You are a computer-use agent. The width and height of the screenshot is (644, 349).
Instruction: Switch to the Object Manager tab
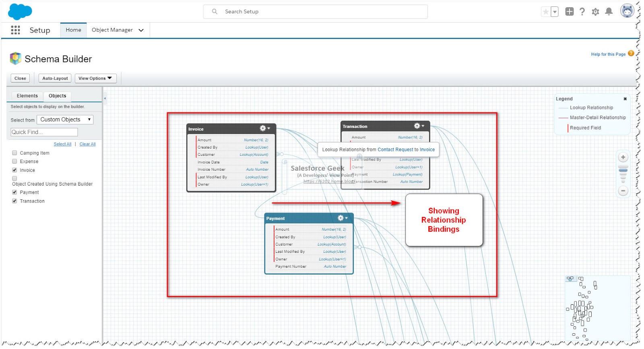click(x=112, y=30)
